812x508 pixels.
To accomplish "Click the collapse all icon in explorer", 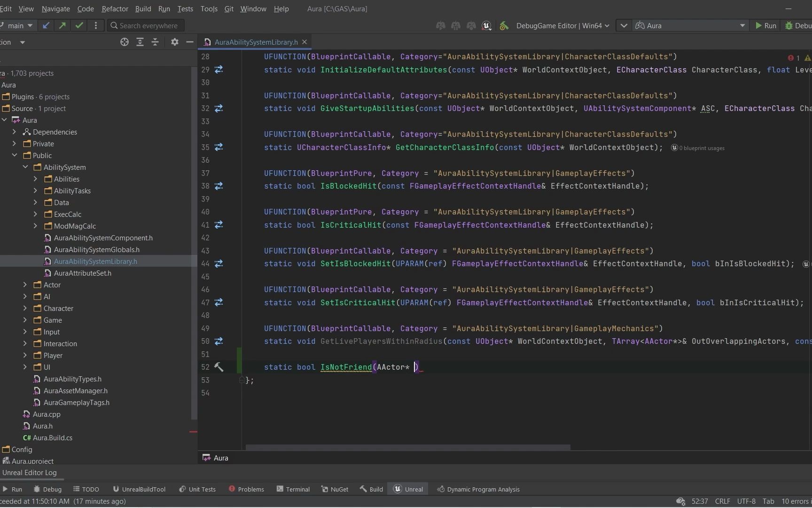I will pyautogui.click(x=155, y=42).
